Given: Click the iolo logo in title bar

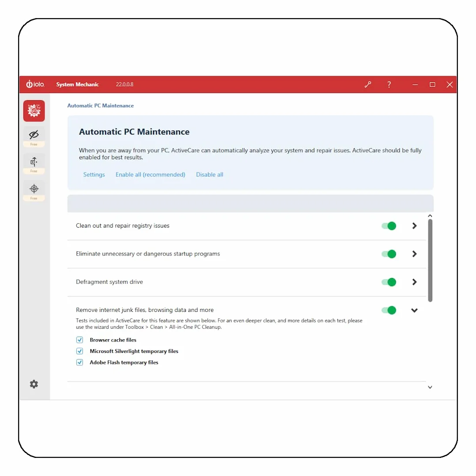Looking at the screenshot, I should click(x=35, y=84).
